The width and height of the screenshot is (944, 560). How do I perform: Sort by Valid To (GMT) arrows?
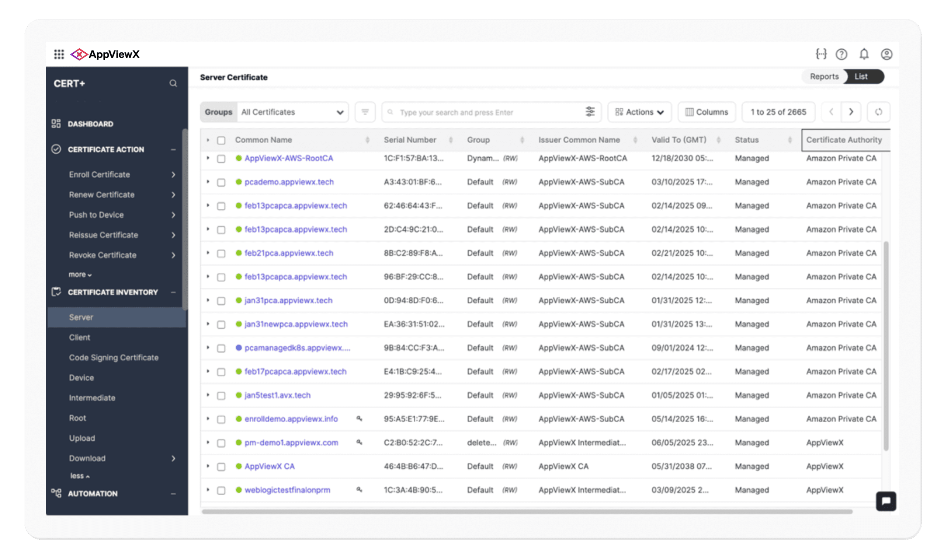click(719, 140)
